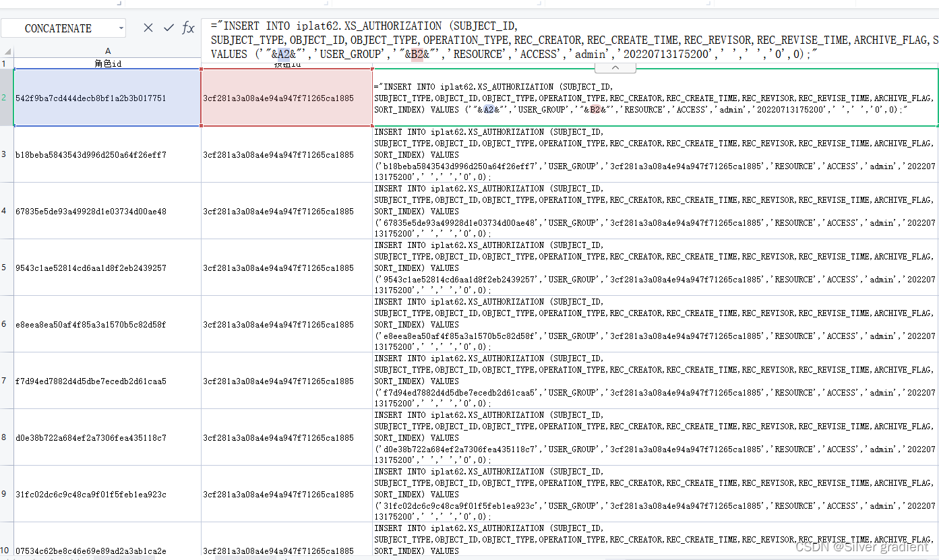This screenshot has height=560, width=939.
Task: Click 3cf281a3 cell in row 9
Action: (x=286, y=494)
